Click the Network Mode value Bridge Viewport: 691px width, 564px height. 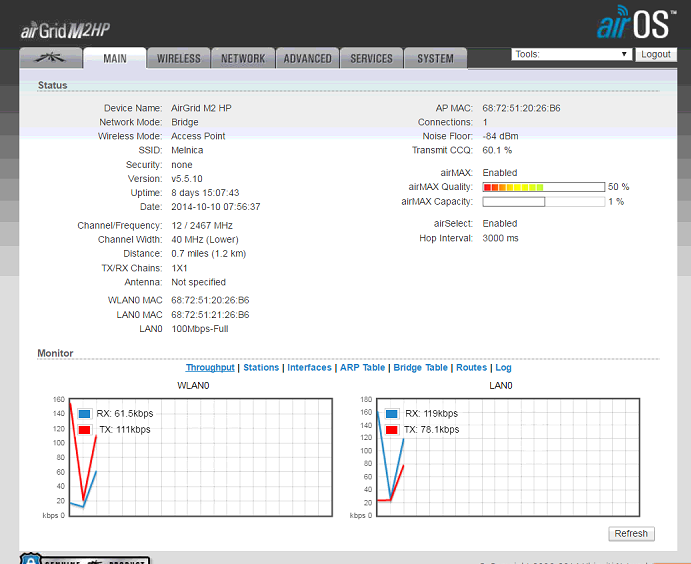click(185, 122)
